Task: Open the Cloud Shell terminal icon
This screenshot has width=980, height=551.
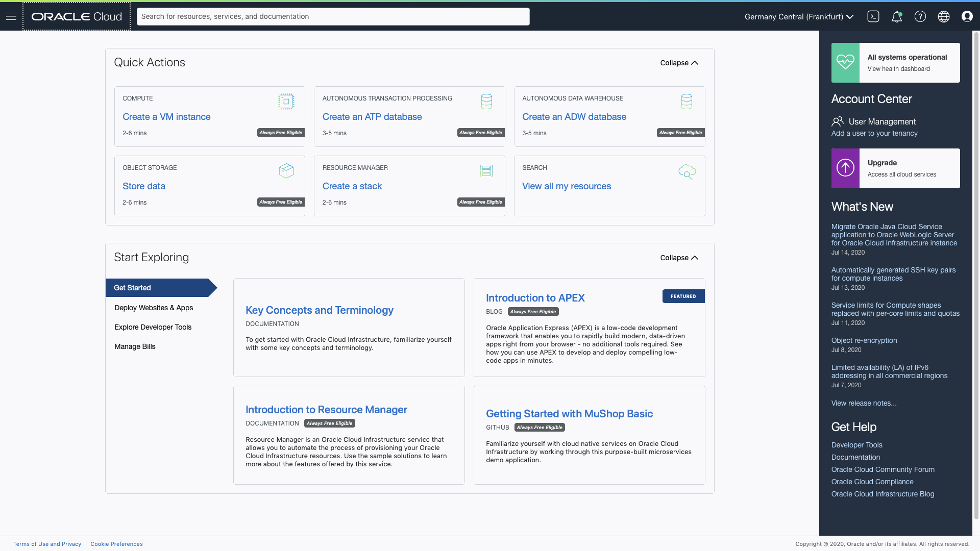Action: (873, 16)
